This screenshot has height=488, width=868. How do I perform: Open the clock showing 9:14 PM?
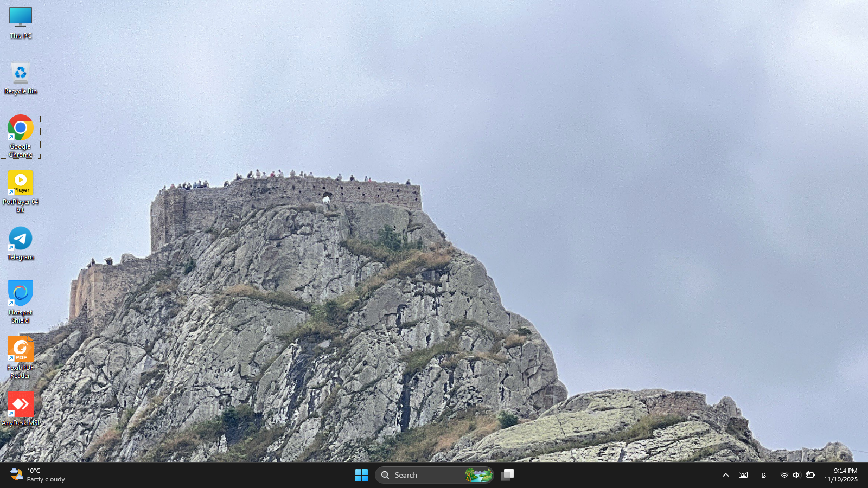click(x=841, y=474)
